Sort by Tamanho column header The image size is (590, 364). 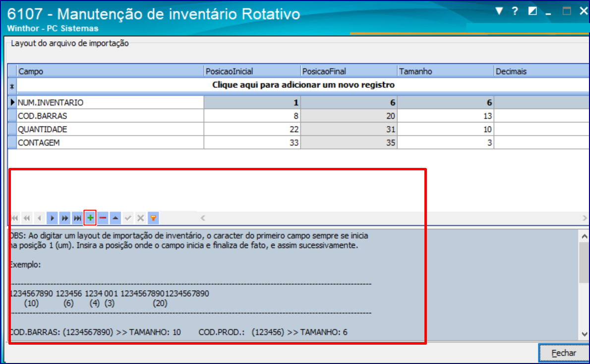coord(446,71)
